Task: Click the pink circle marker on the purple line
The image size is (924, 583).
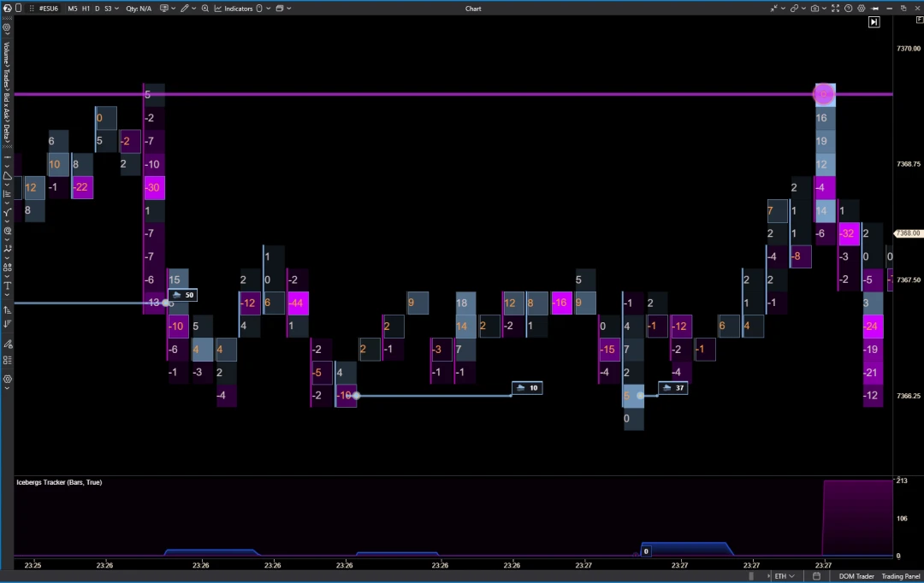Action: [x=823, y=94]
